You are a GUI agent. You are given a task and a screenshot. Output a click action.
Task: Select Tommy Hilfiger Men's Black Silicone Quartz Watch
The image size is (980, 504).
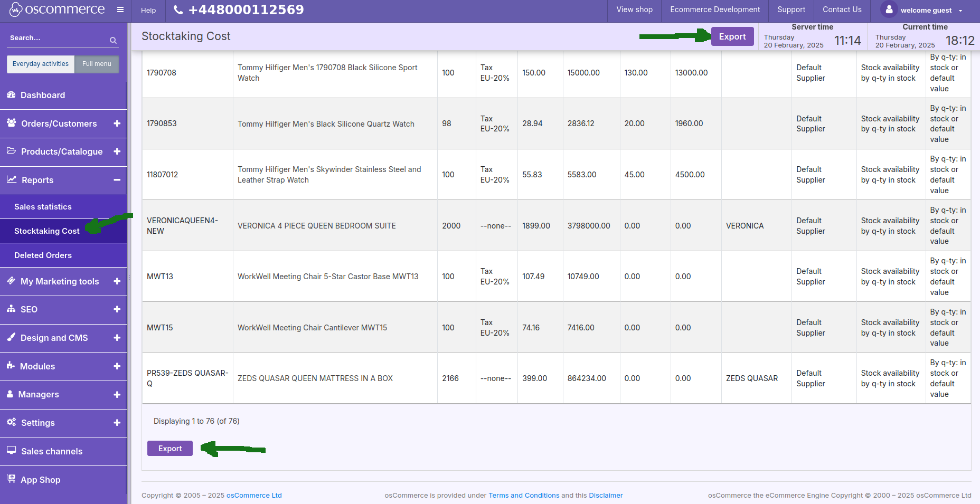pyautogui.click(x=326, y=124)
